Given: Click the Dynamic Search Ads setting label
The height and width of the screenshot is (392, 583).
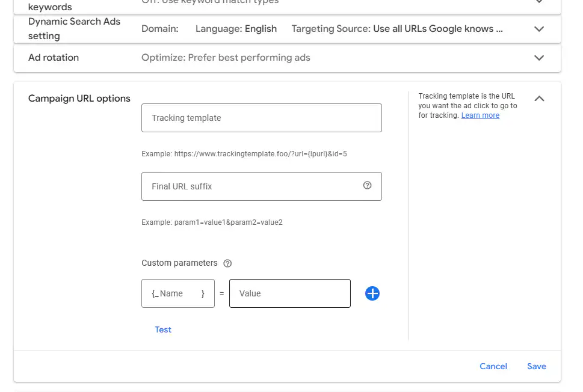Looking at the screenshot, I should tap(74, 29).
